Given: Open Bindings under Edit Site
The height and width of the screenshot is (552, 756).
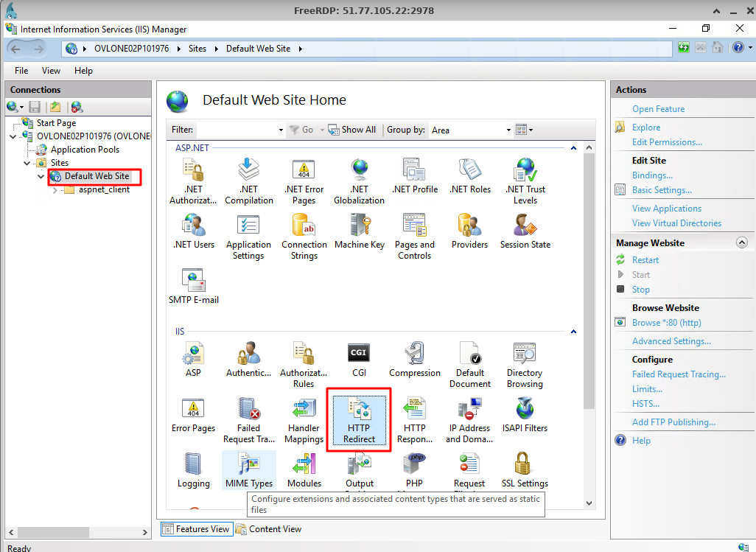Looking at the screenshot, I should click(651, 175).
